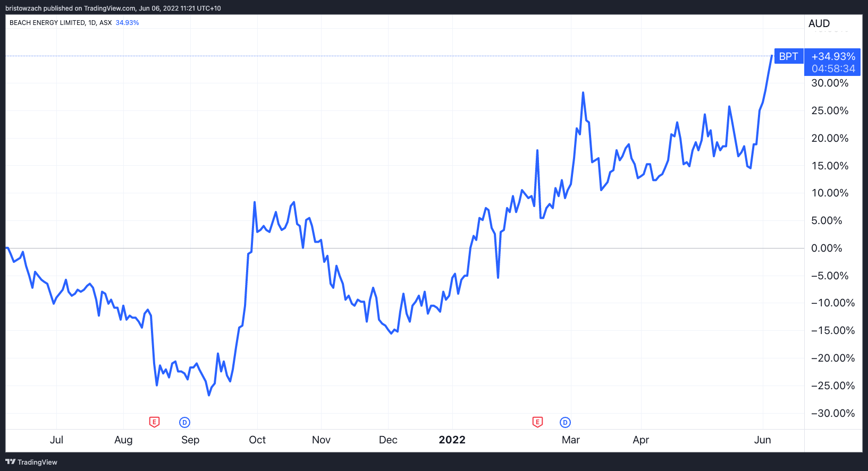Click the Aug label on time axis

pos(123,440)
